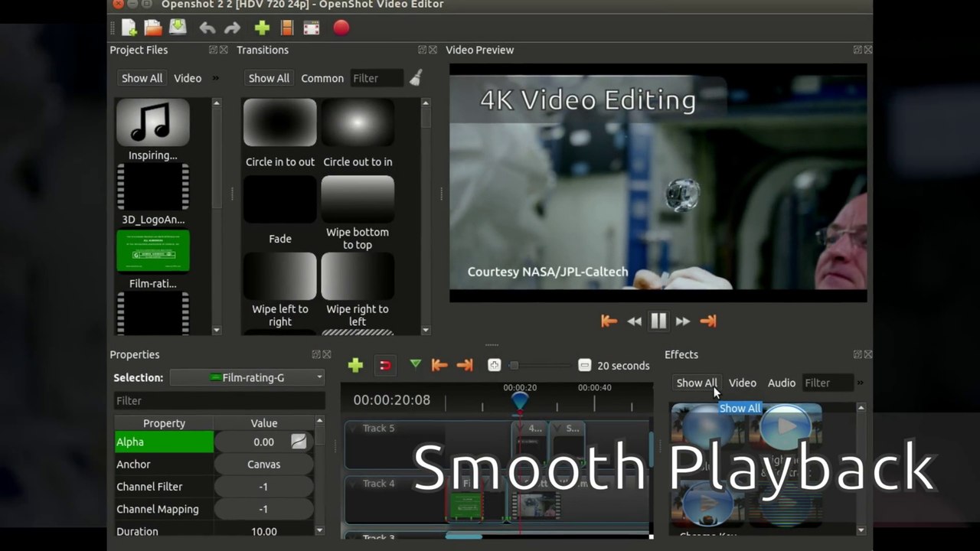Show more Effects toolbar options
980x551 pixels.
(860, 383)
